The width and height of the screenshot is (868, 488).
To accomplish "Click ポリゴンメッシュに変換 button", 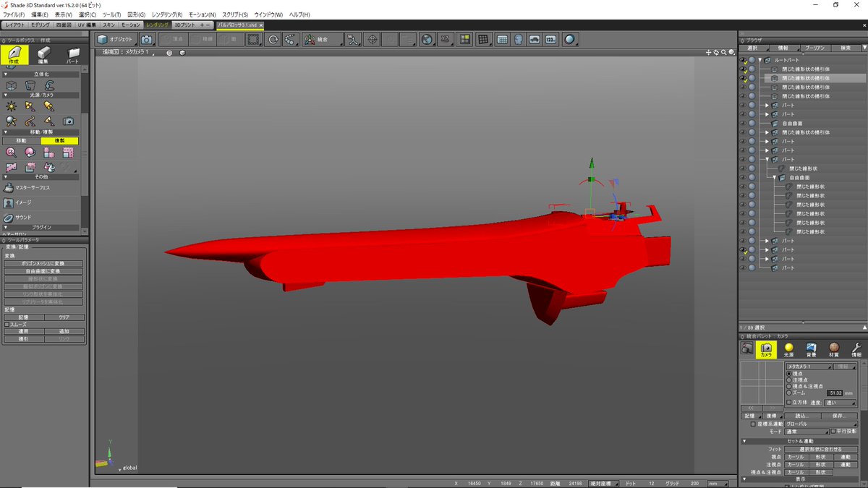I will click(x=44, y=263).
